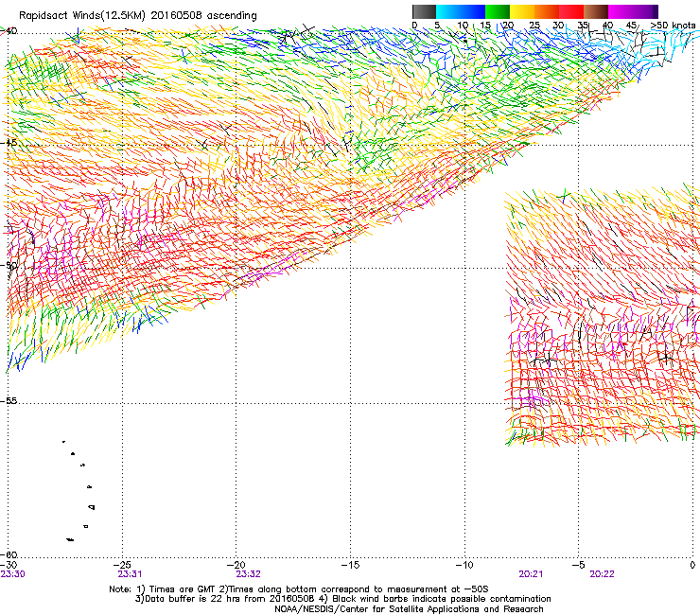Click the '-30' longitude axis label
This screenshot has width=700, height=615.
pos(9,565)
